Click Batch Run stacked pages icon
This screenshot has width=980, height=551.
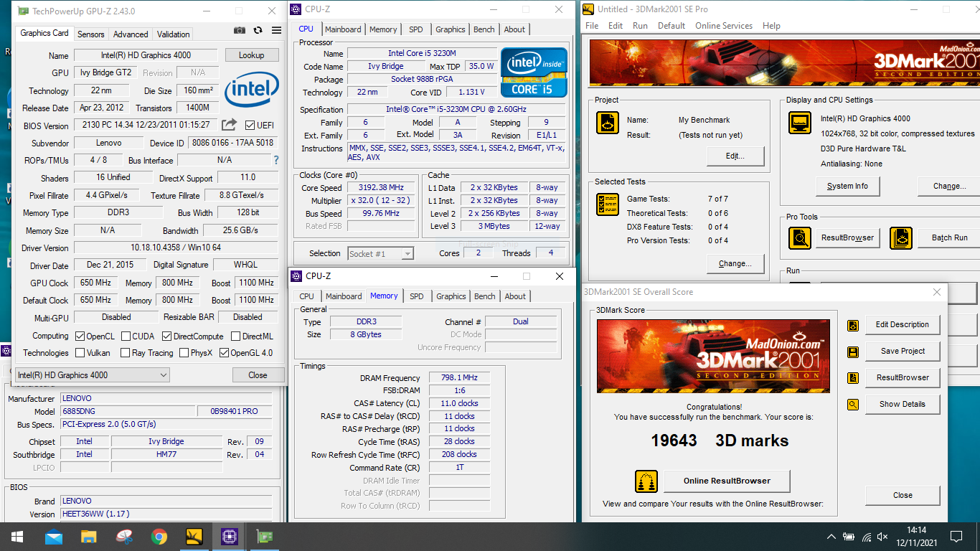tap(900, 237)
